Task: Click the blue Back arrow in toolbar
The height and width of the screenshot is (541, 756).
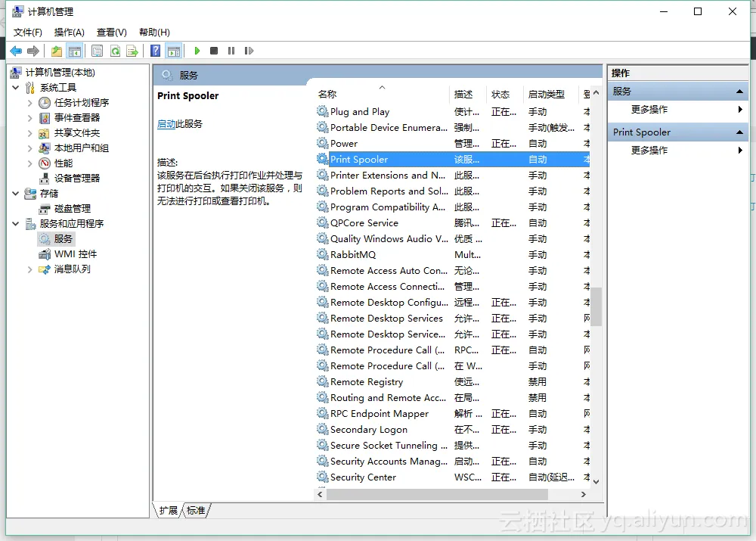Action: click(x=16, y=51)
